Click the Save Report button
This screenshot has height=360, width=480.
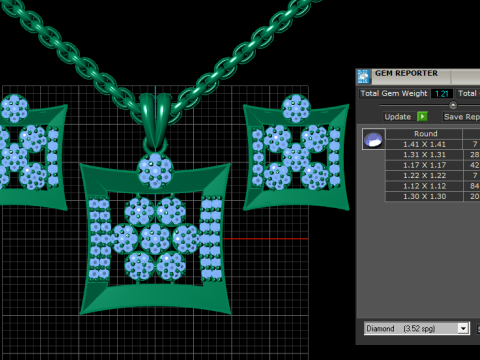coord(461,117)
